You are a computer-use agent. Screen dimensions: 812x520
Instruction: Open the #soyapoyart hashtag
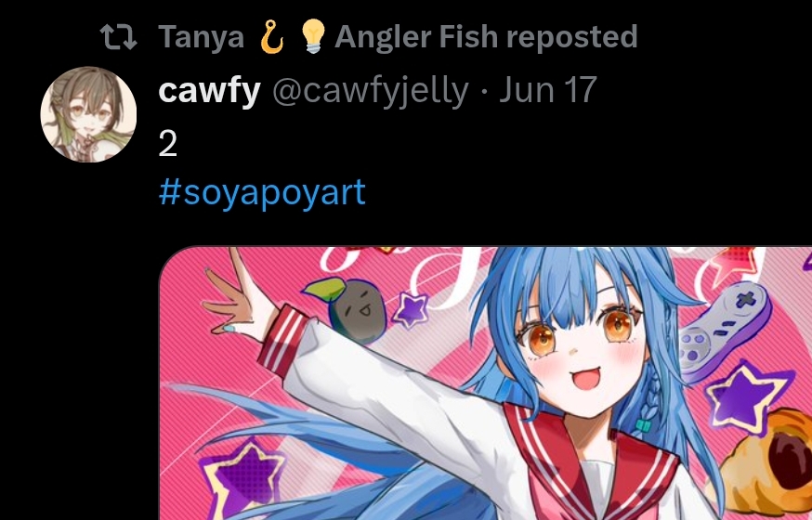262,193
